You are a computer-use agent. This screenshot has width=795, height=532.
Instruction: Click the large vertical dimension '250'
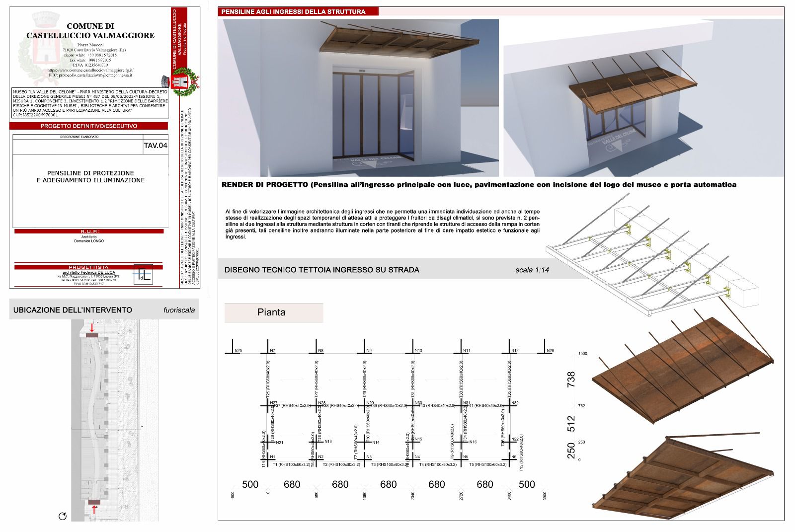coord(571,451)
